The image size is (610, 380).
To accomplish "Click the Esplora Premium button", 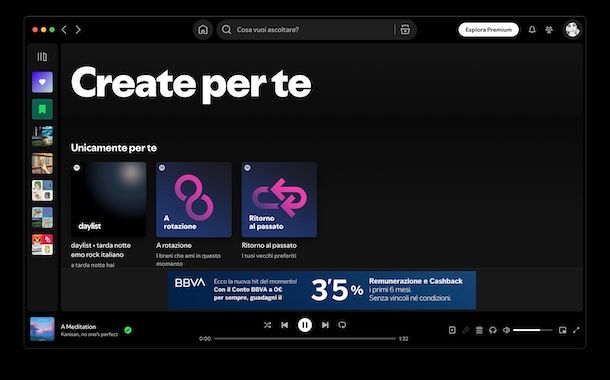I will click(489, 30).
